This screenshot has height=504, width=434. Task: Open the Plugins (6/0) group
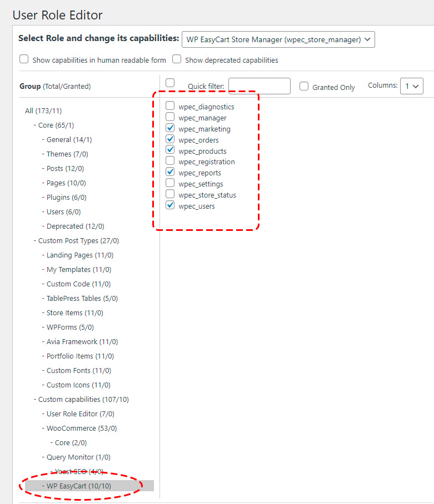pyautogui.click(x=66, y=198)
